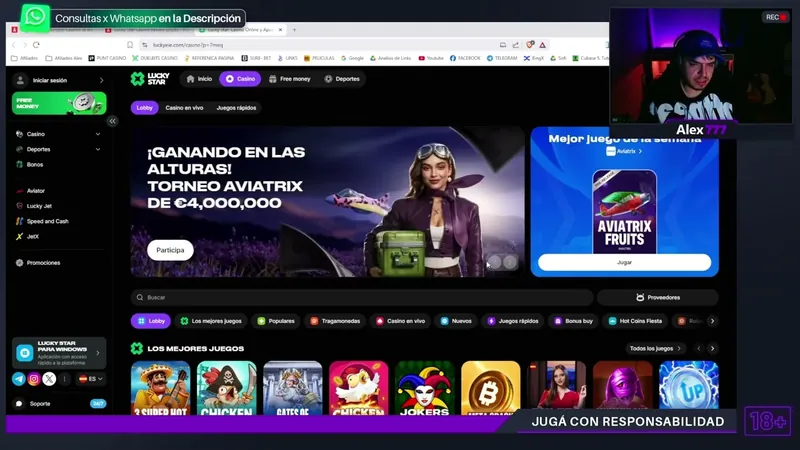Open the Instagram social icon
The width and height of the screenshot is (800, 450).
(34, 379)
